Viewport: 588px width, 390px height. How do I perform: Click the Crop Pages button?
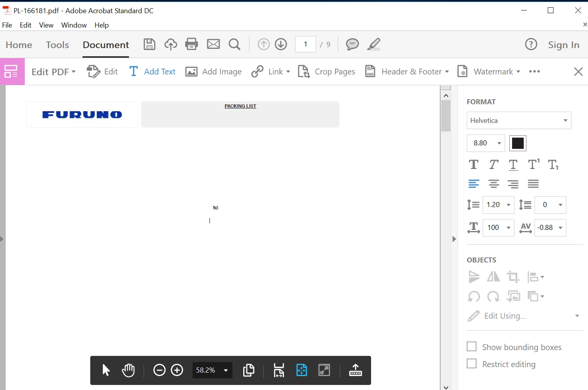[x=326, y=72]
